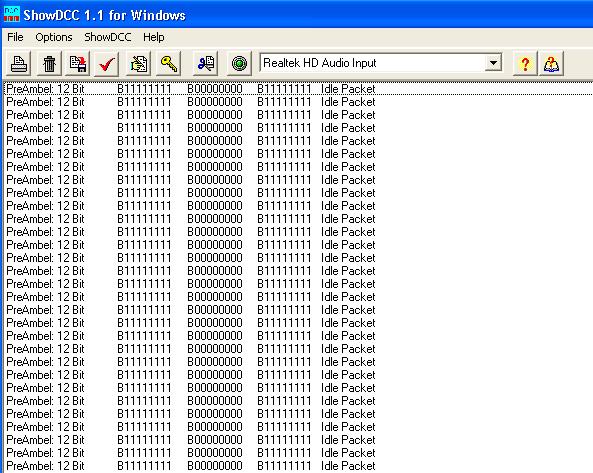
Task: Click the yellow key toolbar icon
Action: click(x=169, y=64)
